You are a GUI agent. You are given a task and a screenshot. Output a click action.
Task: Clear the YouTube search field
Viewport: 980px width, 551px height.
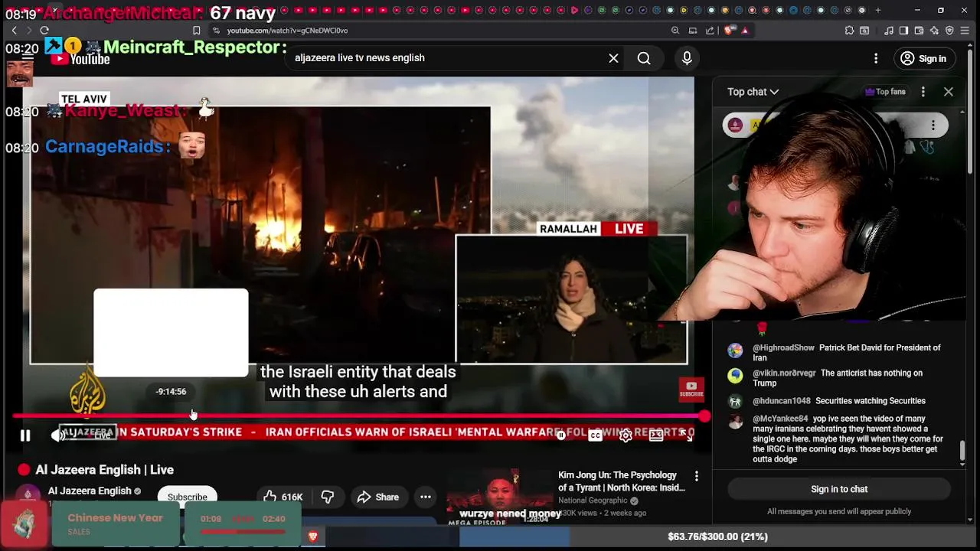613,58
